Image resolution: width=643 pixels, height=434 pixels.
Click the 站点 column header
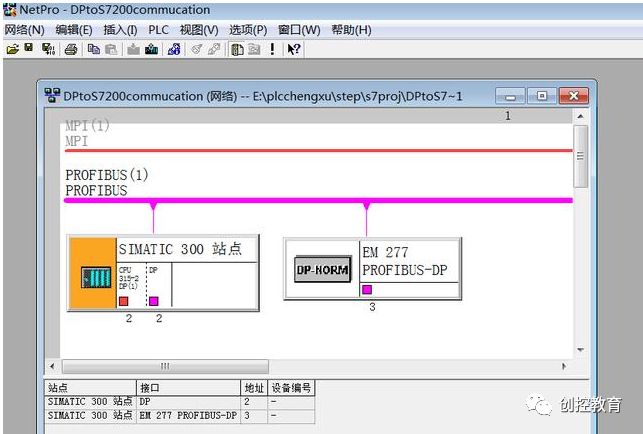[x=90, y=387]
